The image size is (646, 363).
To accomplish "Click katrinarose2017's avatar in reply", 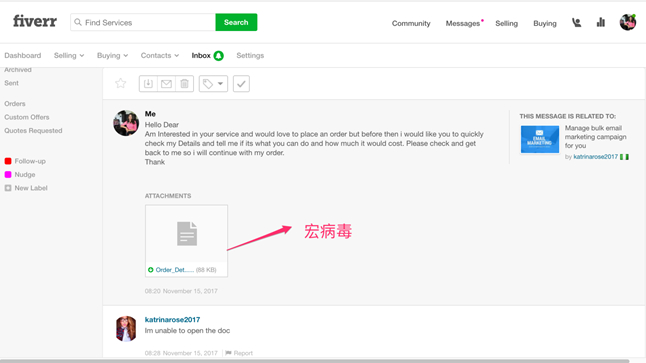I will (x=126, y=328).
